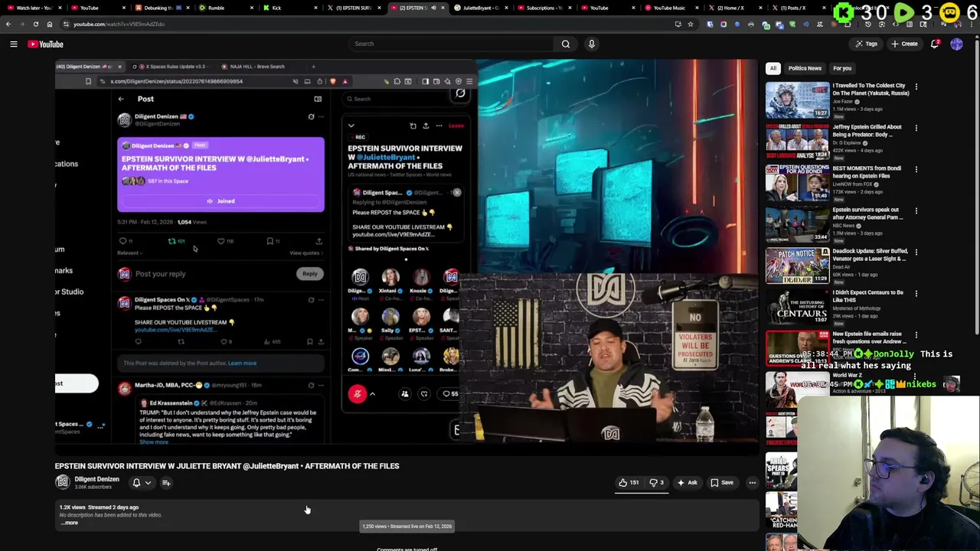
Task: Switch to the JulietteBryant browser tab
Action: [481, 8]
